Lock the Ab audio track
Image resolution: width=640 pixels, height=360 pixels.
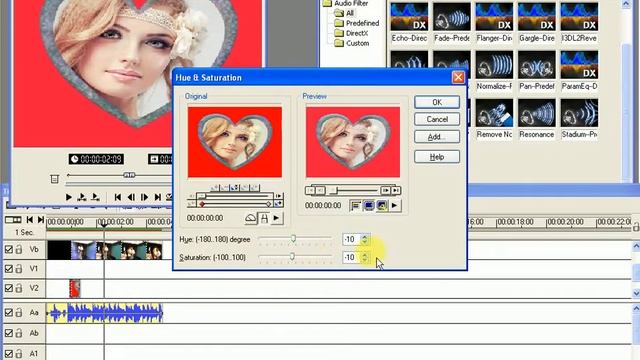tap(19, 333)
